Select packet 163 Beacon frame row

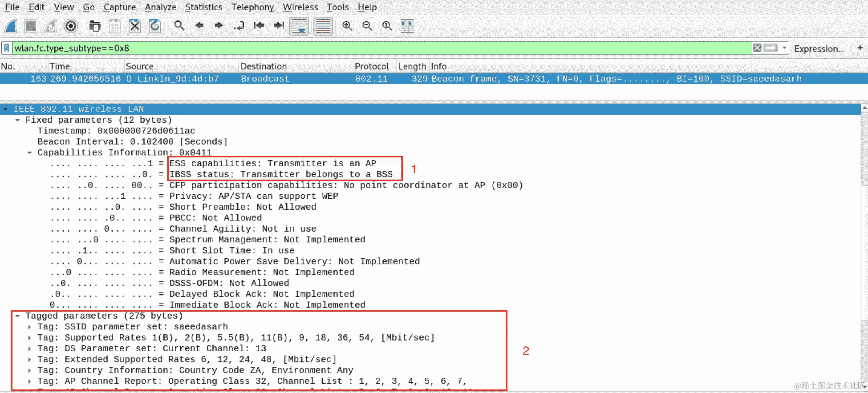tap(434, 79)
